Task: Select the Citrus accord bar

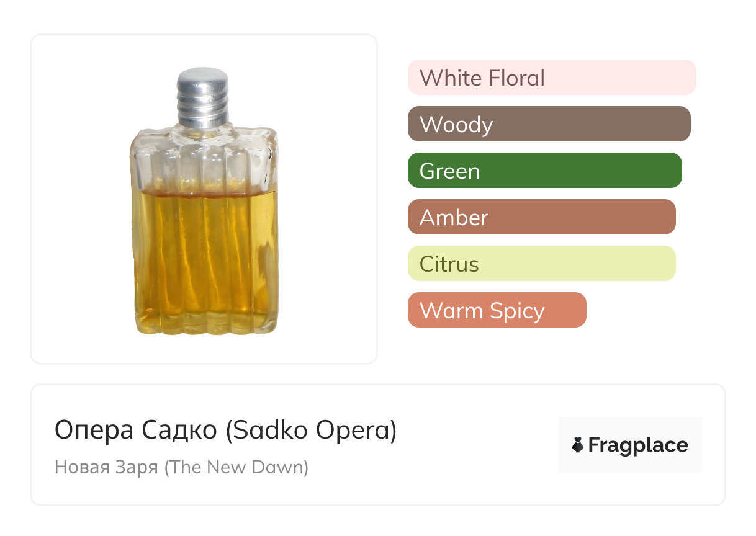Action: [541, 264]
